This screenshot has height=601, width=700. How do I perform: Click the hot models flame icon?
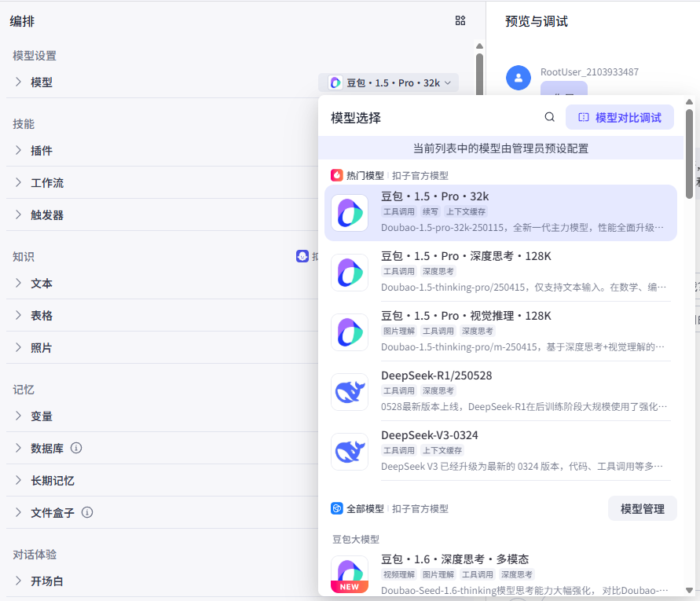click(336, 175)
